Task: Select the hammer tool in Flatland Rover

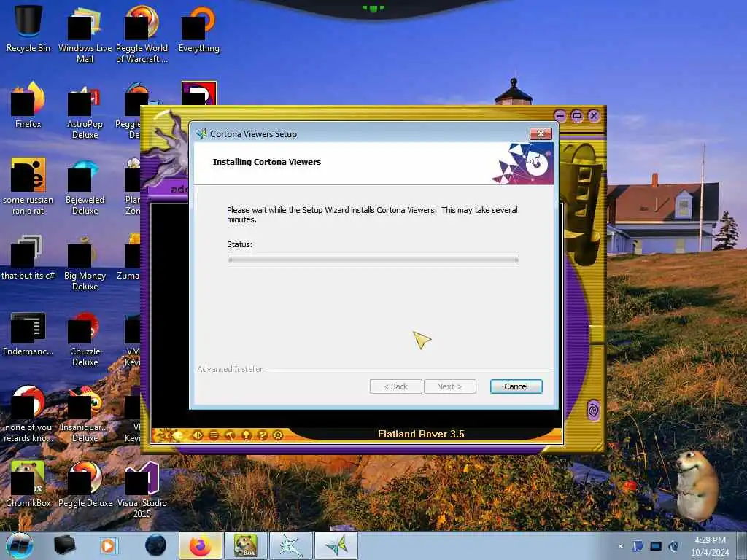Action: pos(230,435)
